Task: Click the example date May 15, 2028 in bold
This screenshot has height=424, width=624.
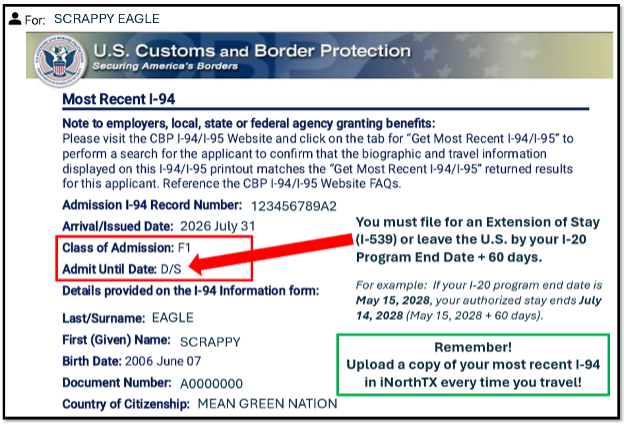Action: click(393, 300)
